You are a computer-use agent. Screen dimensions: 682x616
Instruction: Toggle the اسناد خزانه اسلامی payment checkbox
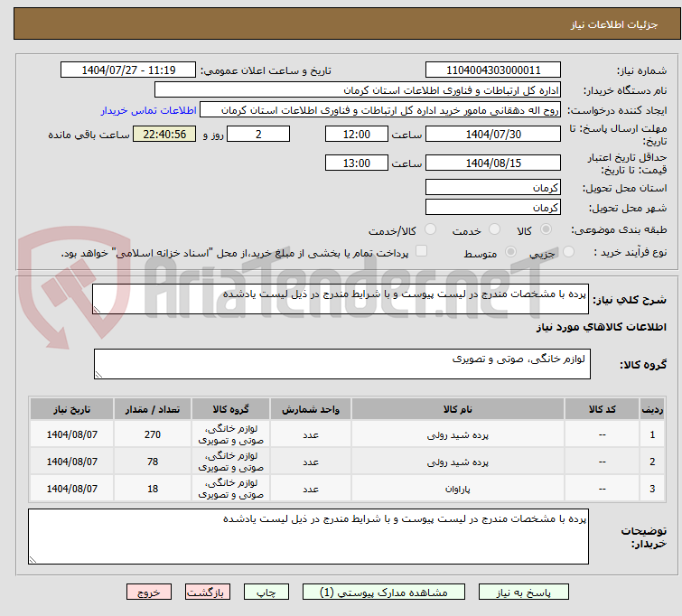tap(421, 252)
